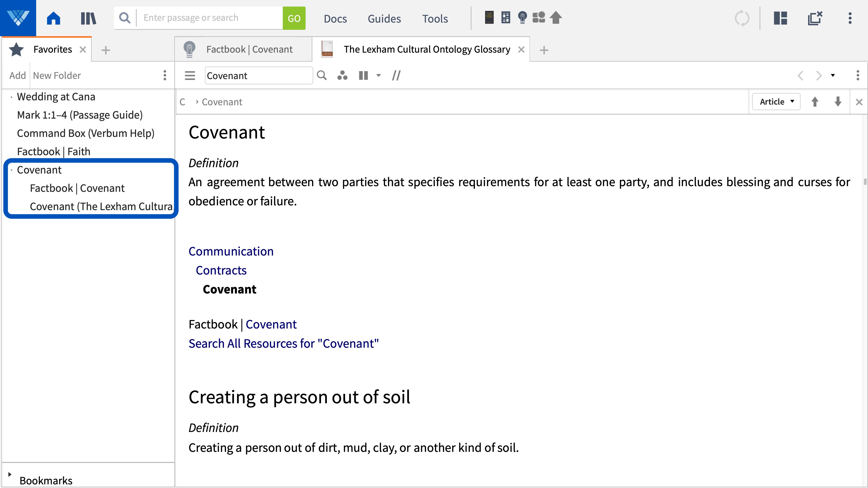Click the Covenant breadcrumb in locator bar
The image size is (868, 488).
(x=222, y=102)
